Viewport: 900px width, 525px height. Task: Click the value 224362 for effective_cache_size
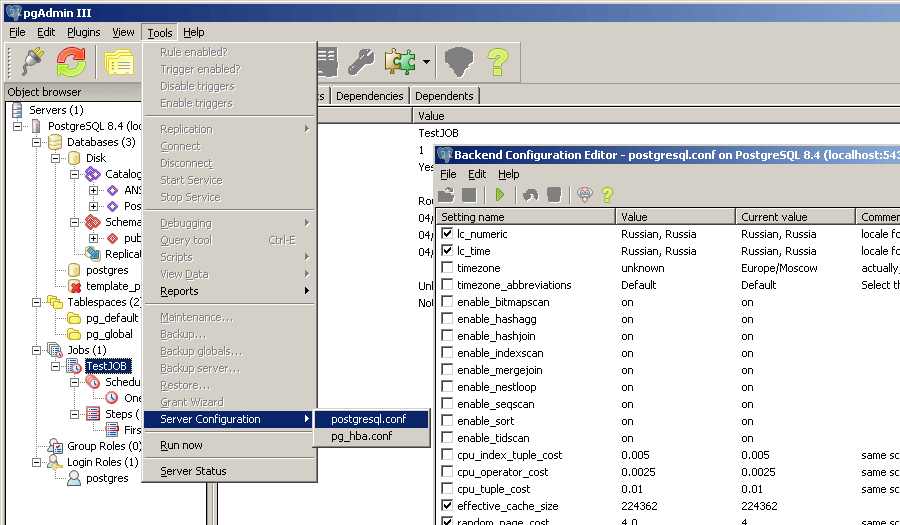[x=639, y=505]
